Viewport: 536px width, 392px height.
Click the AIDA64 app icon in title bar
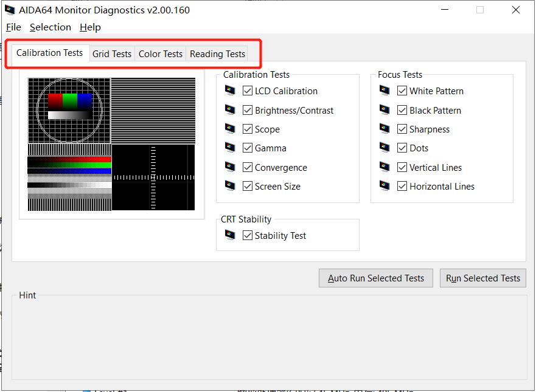tap(10, 10)
